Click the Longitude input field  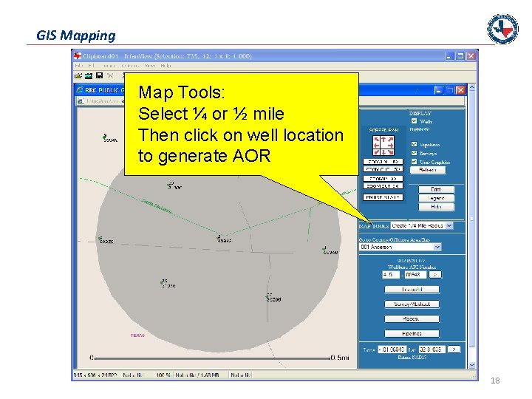tap(392, 349)
